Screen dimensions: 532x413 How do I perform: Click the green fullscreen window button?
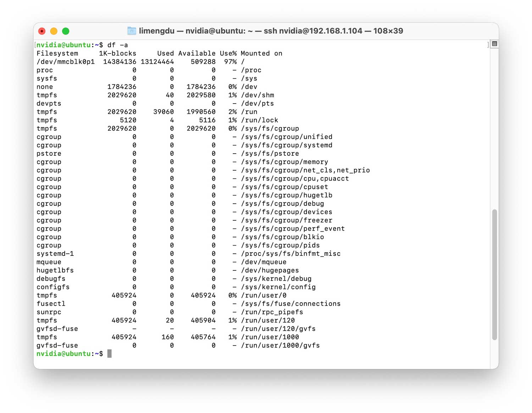click(66, 31)
